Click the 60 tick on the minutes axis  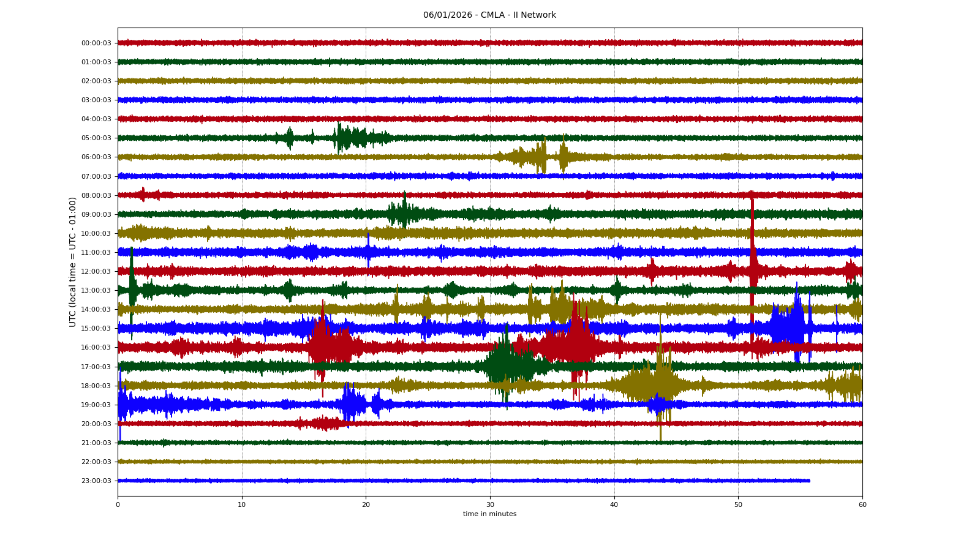[862, 505]
